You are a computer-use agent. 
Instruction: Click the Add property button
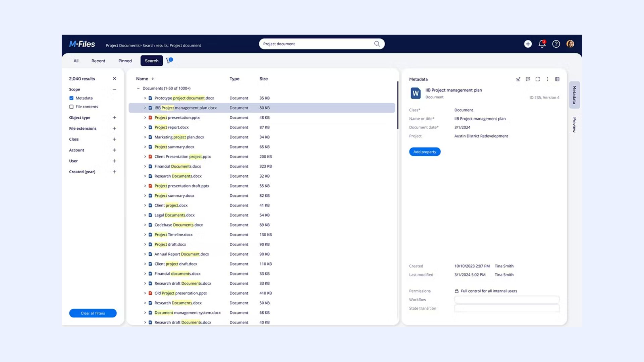425,152
